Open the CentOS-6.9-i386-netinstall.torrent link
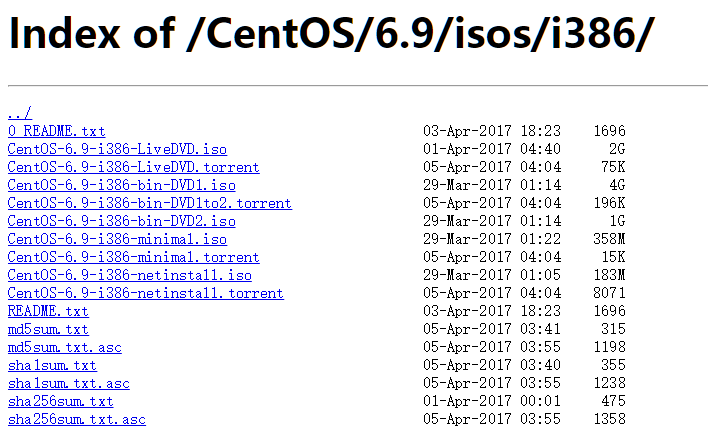Screen dimensions: 708x441 click(145, 293)
